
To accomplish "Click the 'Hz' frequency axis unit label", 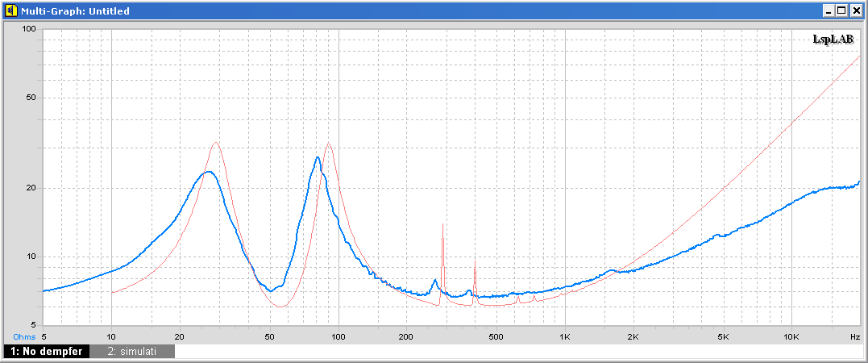I will coord(855,337).
